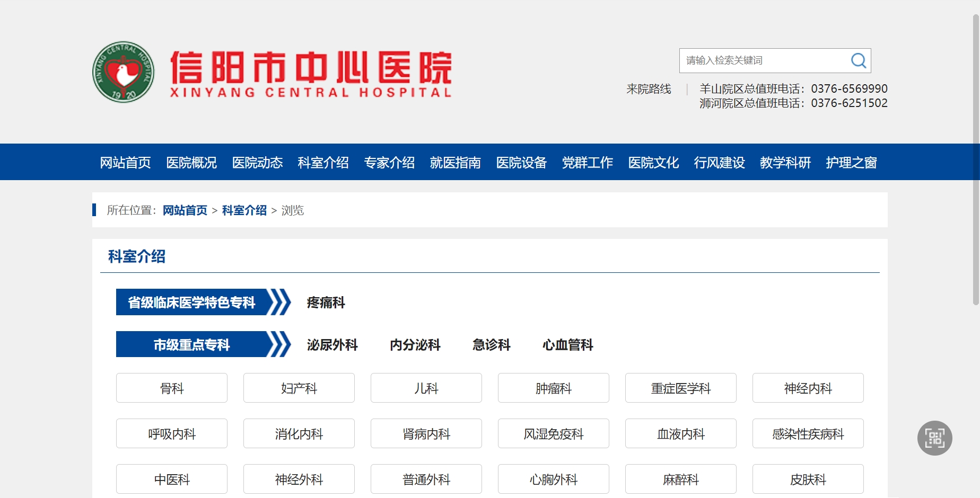Select the 心血管科 key specialty link
The height and width of the screenshot is (498, 980).
pos(567,345)
